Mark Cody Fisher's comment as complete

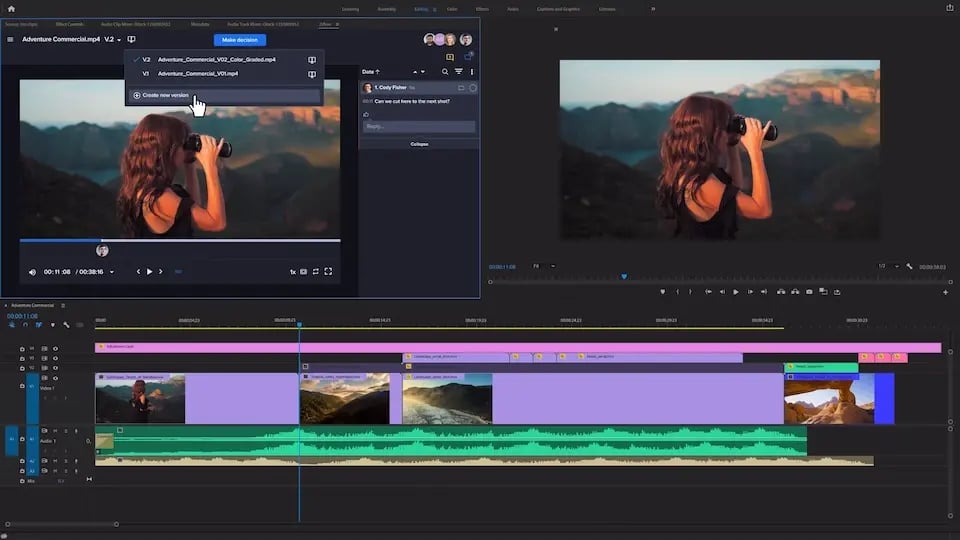(x=473, y=88)
